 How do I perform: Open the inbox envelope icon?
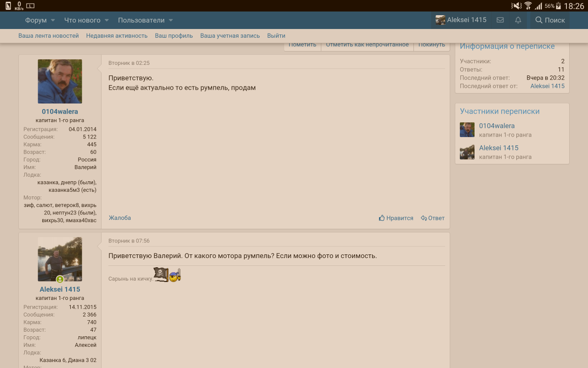coord(500,20)
